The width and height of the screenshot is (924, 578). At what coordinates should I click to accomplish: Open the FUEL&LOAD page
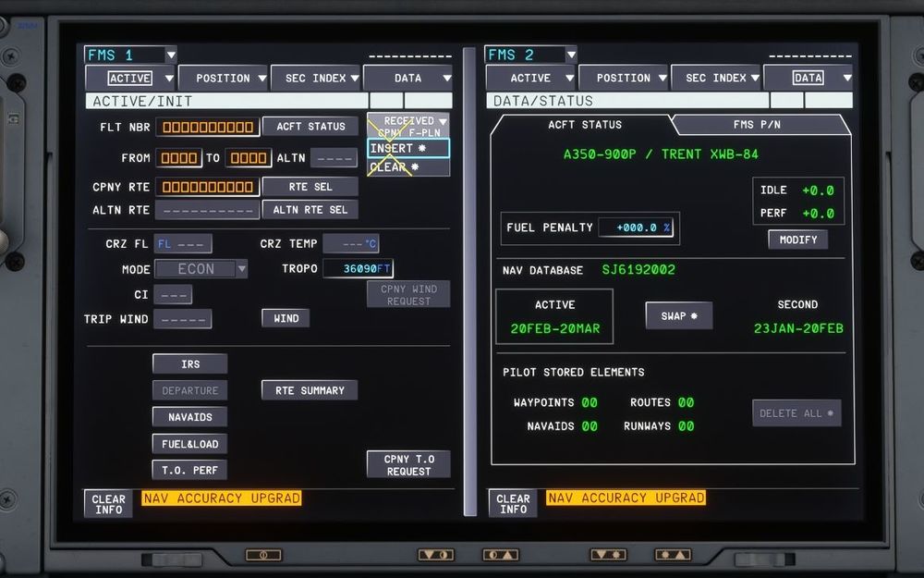click(189, 444)
